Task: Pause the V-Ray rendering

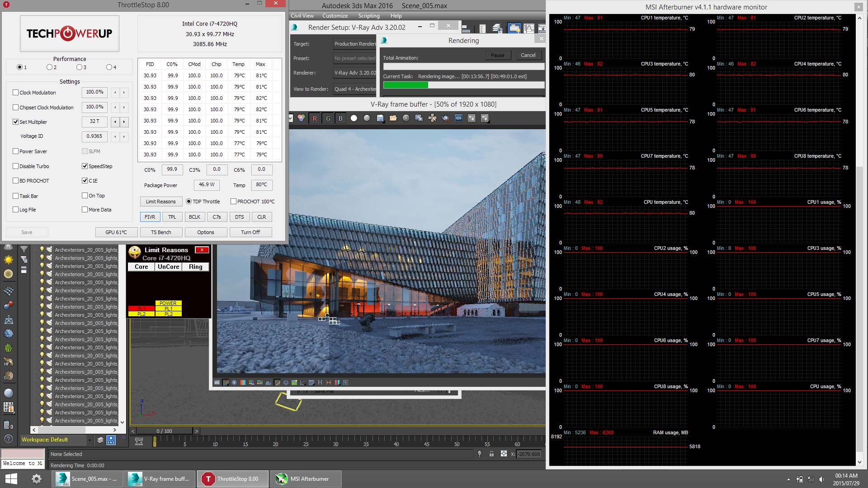Action: tap(498, 55)
